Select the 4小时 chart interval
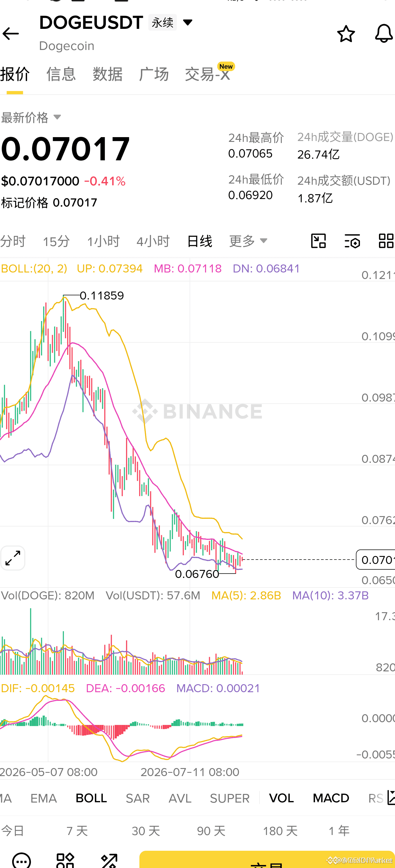This screenshot has width=395, height=868. [x=153, y=241]
